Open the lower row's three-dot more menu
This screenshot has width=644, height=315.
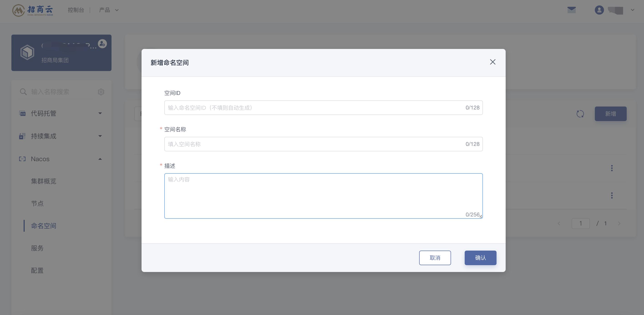[612, 195]
